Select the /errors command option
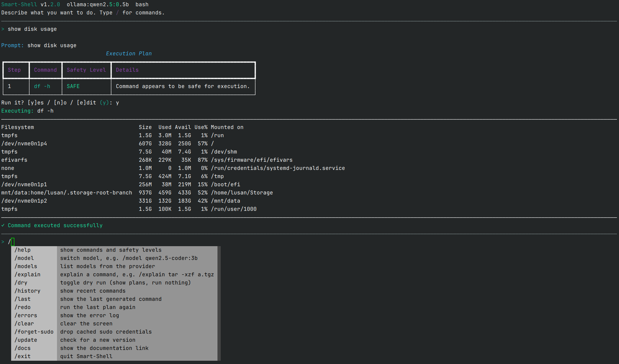The image size is (619, 364). (x=114, y=316)
